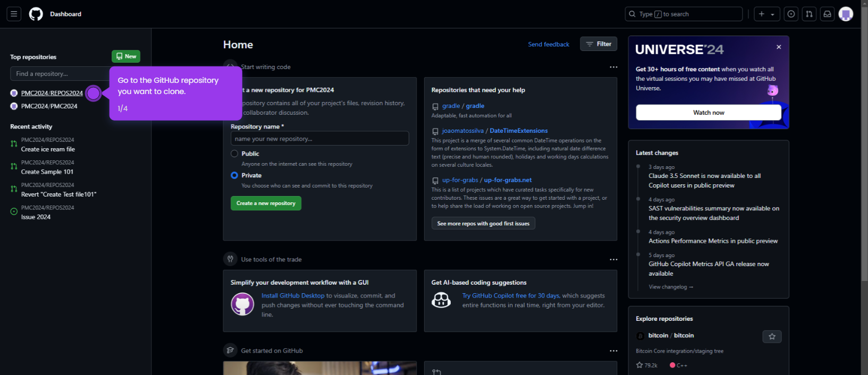Open Create Sample 101 activity
868x375 pixels.
[47, 172]
